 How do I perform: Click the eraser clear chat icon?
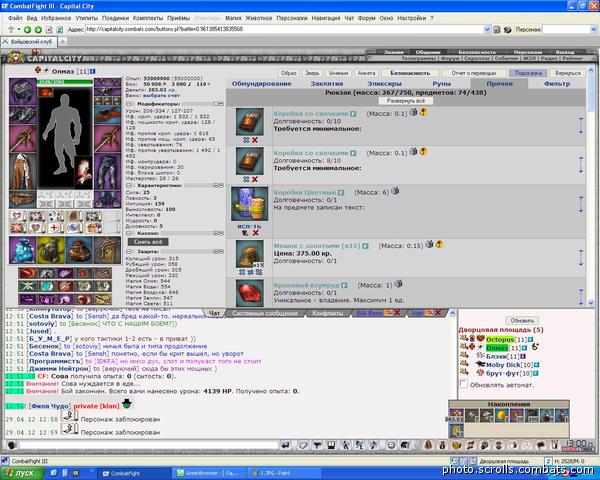click(303, 445)
